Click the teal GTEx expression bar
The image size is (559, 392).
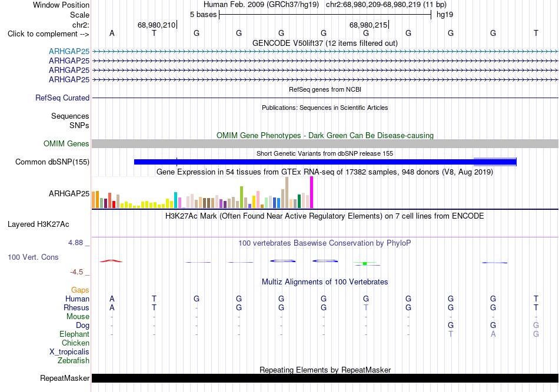pos(175,200)
